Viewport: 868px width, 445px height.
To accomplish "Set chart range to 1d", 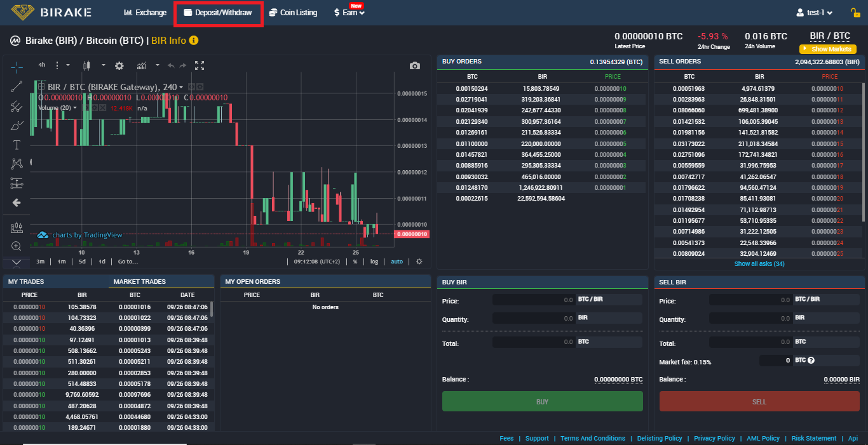I will 102,262.
